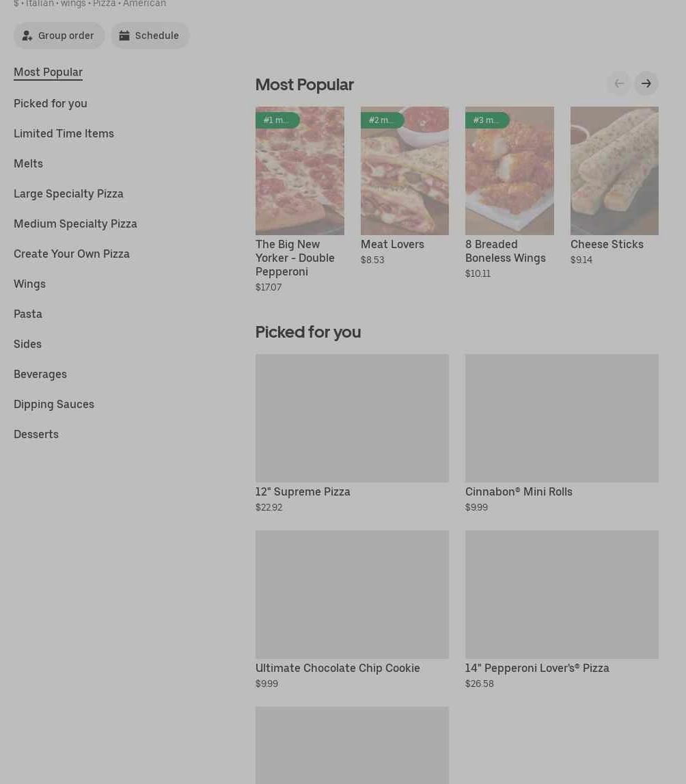
Task: Click the $9.14 price text
Action: (581, 260)
